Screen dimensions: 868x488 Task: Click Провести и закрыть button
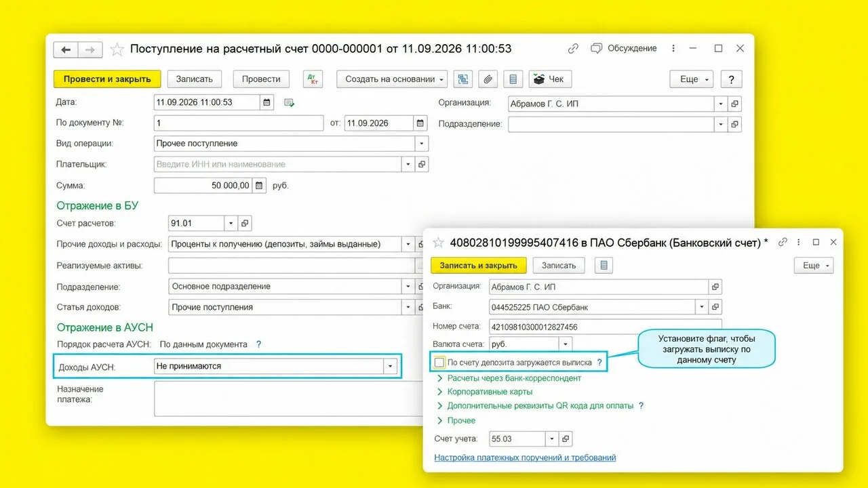click(x=107, y=79)
